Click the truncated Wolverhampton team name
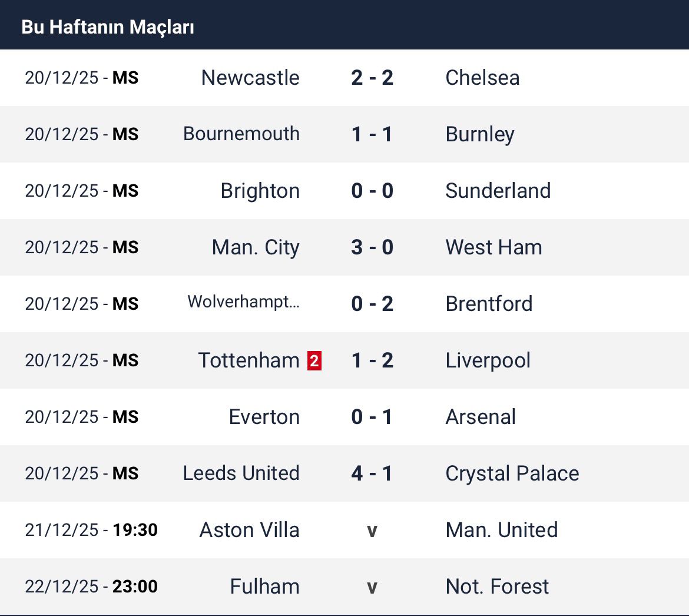The width and height of the screenshot is (689, 616). (243, 303)
